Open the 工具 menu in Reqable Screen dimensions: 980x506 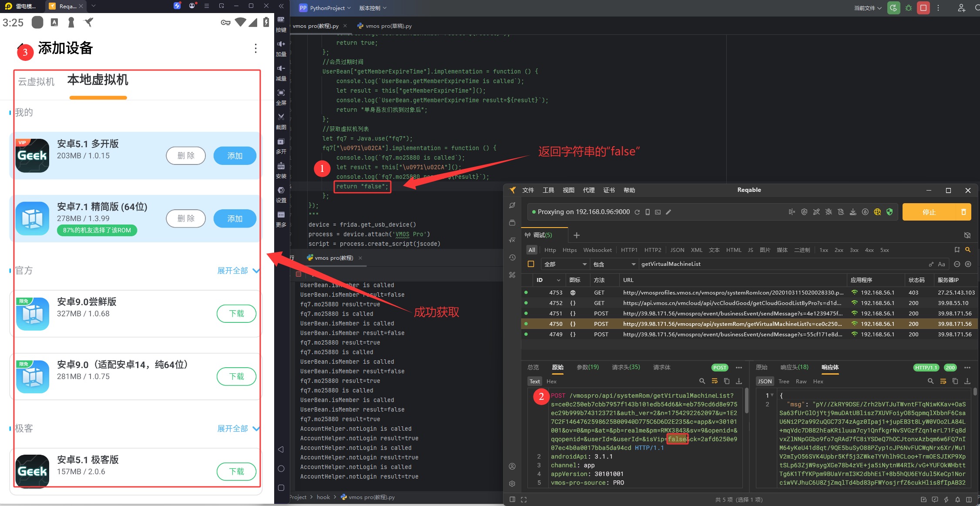click(548, 190)
